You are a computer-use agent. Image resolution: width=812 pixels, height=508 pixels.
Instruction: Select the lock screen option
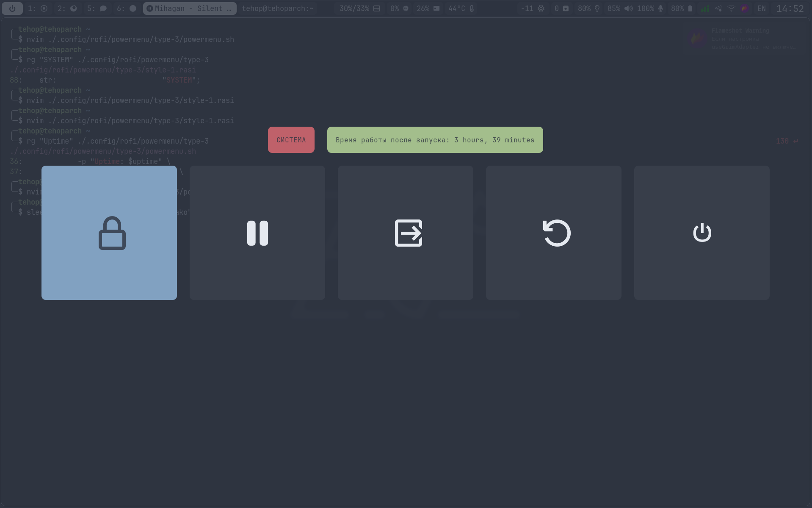[x=109, y=233]
